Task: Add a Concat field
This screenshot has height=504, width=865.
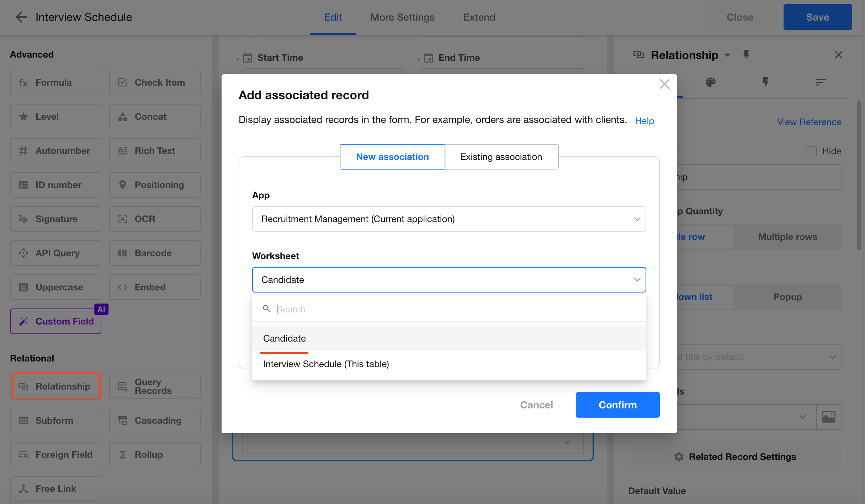Action: pyautogui.click(x=155, y=117)
